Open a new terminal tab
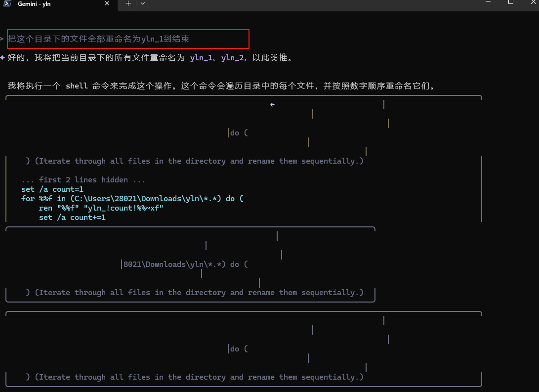 128,3
